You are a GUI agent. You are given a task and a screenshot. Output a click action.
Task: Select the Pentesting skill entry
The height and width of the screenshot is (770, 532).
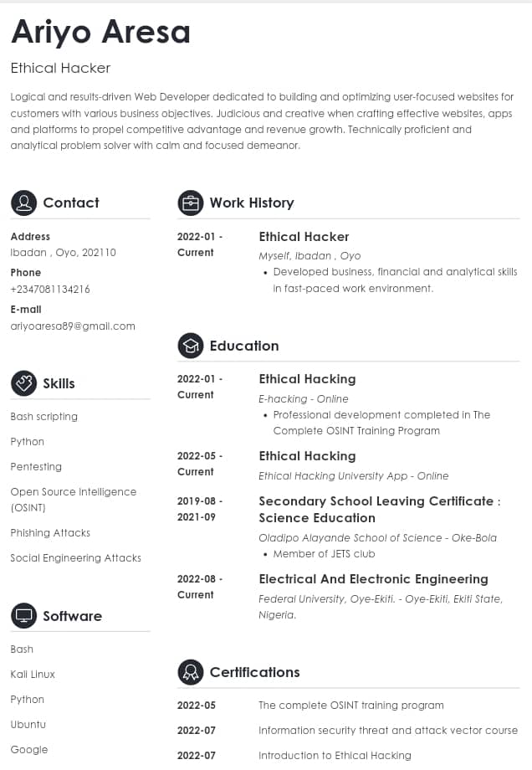tap(36, 466)
